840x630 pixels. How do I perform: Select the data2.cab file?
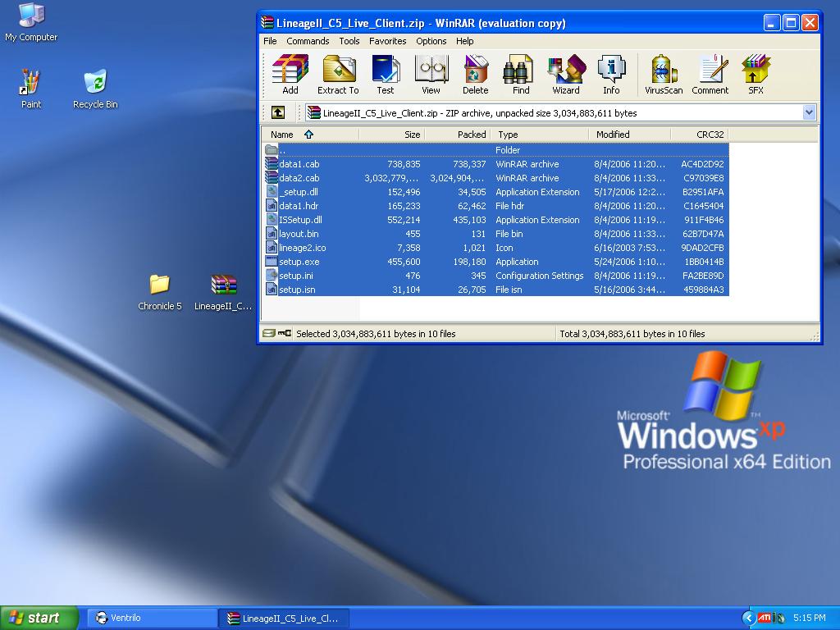[496, 178]
